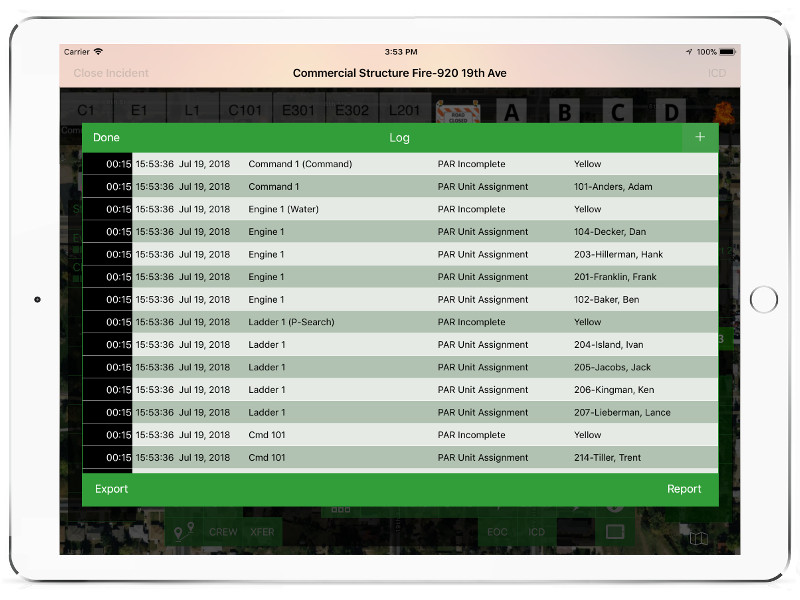Select the side D marker icon
Image resolution: width=800 pixels, height=600 pixels.
pyautogui.click(x=671, y=111)
